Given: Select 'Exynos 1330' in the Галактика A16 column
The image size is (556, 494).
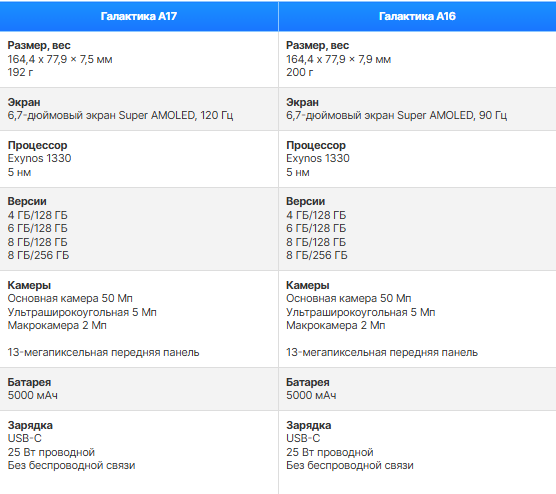Looking at the screenshot, I should coord(318,159).
